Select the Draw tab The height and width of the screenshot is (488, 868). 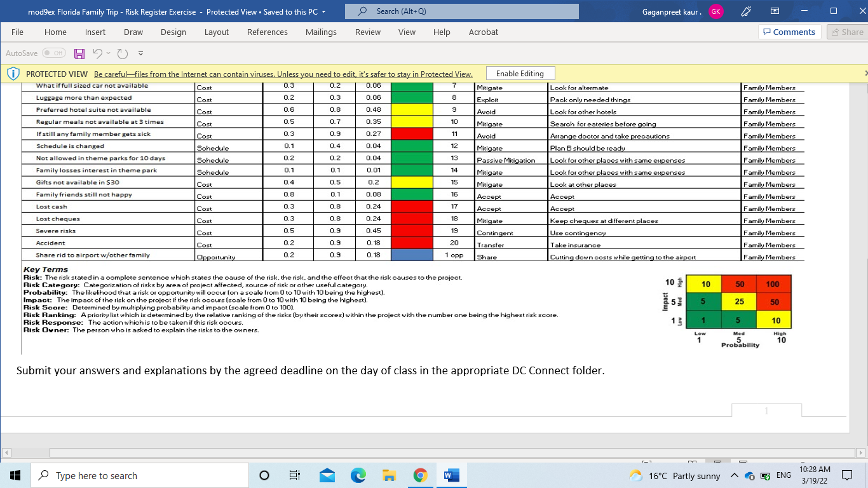(133, 32)
